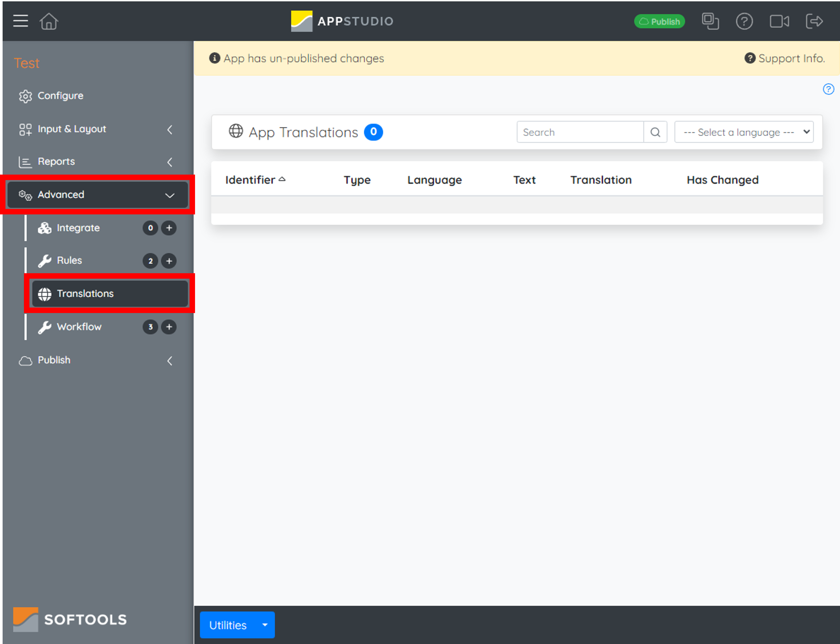
Task: Open the Utilities dropdown arrow
Action: tap(265, 625)
